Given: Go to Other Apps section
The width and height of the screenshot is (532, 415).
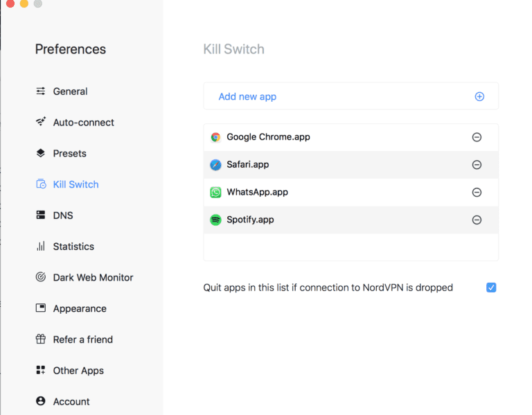Looking at the screenshot, I should coord(78,371).
